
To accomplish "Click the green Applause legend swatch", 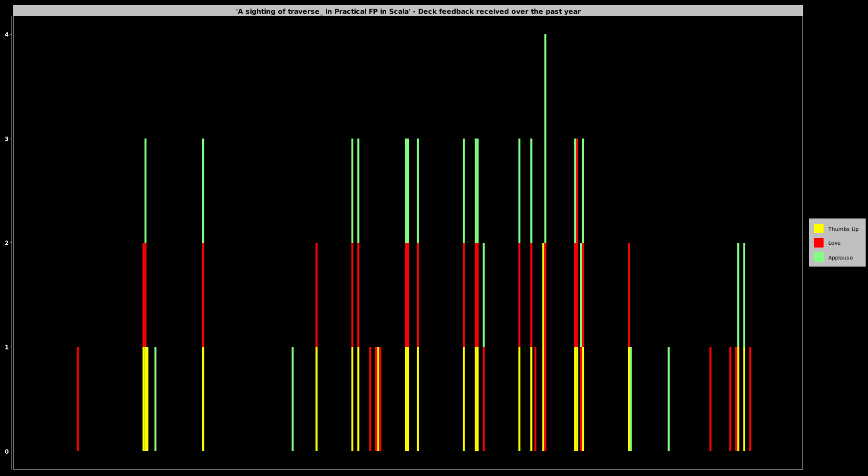I will tap(819, 257).
